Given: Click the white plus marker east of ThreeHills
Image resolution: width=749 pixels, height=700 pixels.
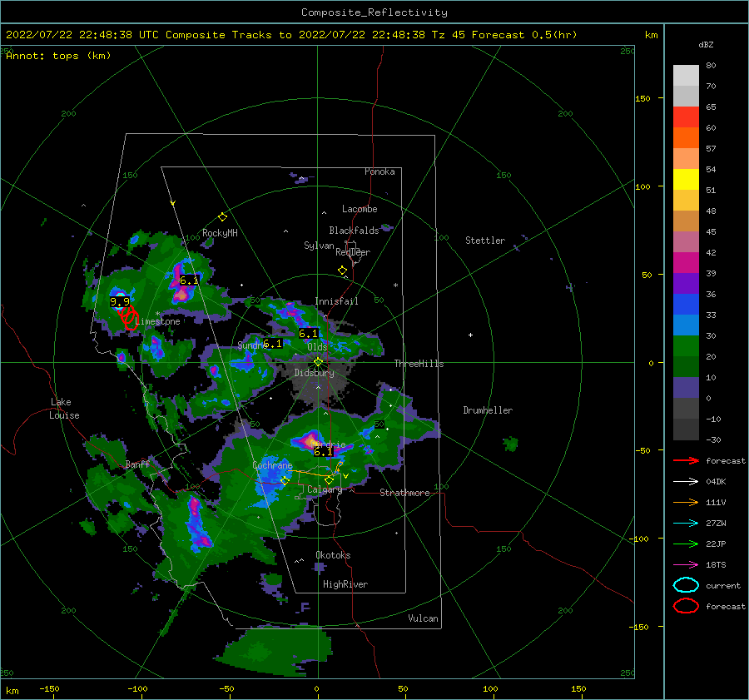Looking at the screenshot, I should [470, 335].
